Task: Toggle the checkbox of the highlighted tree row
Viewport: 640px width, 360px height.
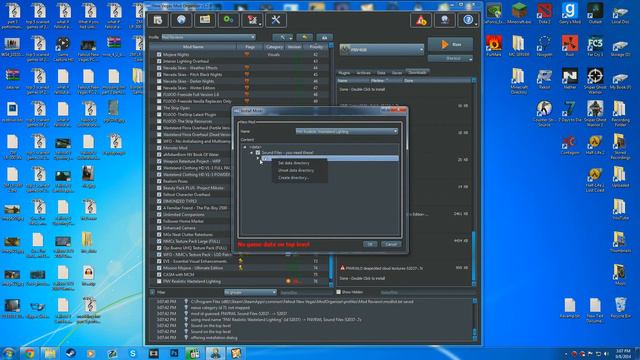Action: tap(264, 158)
